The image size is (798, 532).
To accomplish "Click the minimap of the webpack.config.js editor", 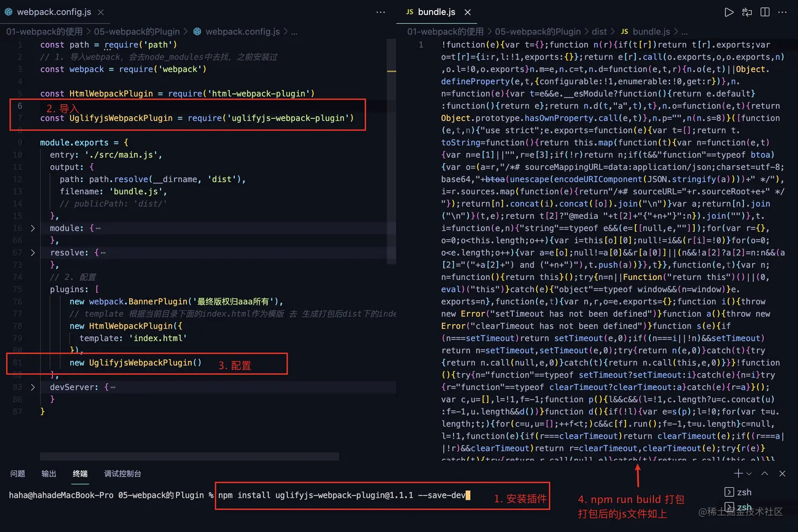I will click(x=392, y=151).
